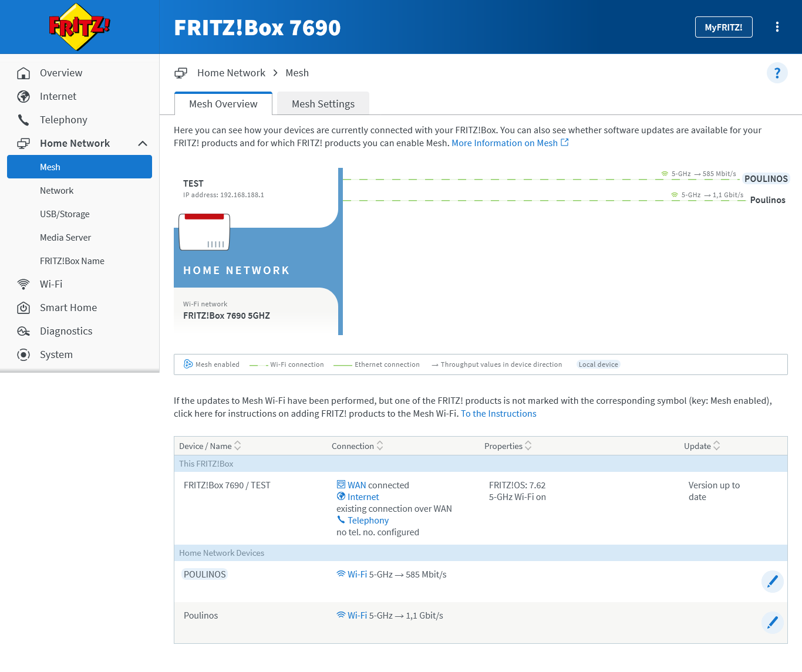Click the FRITZ!Box 7690 / TEST cell

pos(227,485)
